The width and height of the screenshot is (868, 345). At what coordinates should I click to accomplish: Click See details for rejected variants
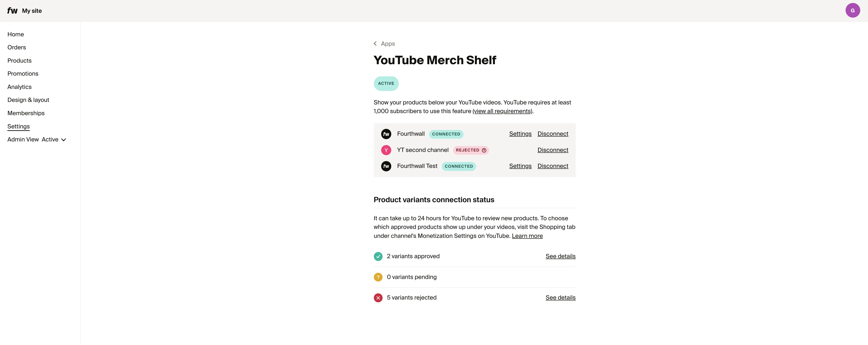[x=560, y=297]
